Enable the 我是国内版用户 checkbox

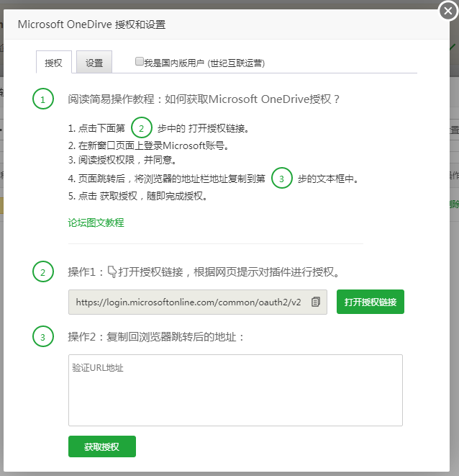[x=140, y=62]
